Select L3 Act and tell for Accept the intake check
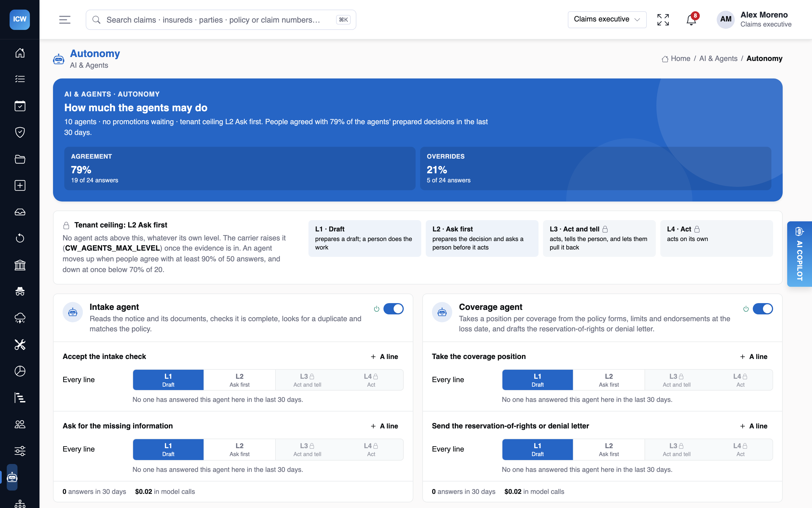The image size is (812, 508). tap(307, 380)
